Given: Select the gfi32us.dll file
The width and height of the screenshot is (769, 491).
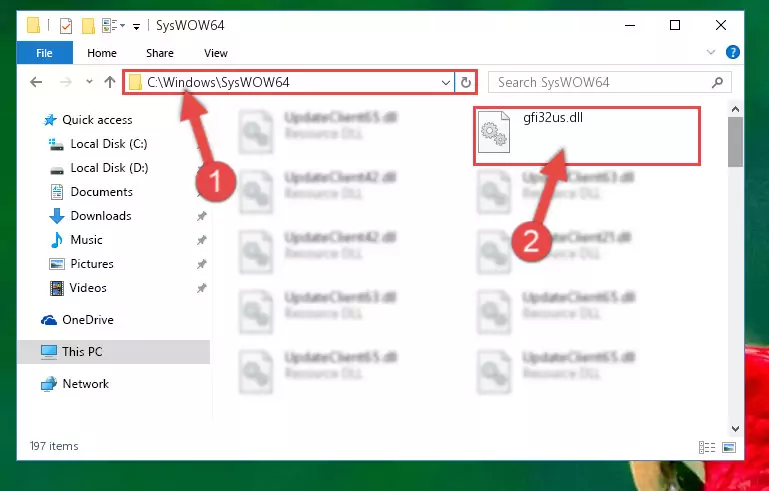Looking at the screenshot, I should (587, 136).
